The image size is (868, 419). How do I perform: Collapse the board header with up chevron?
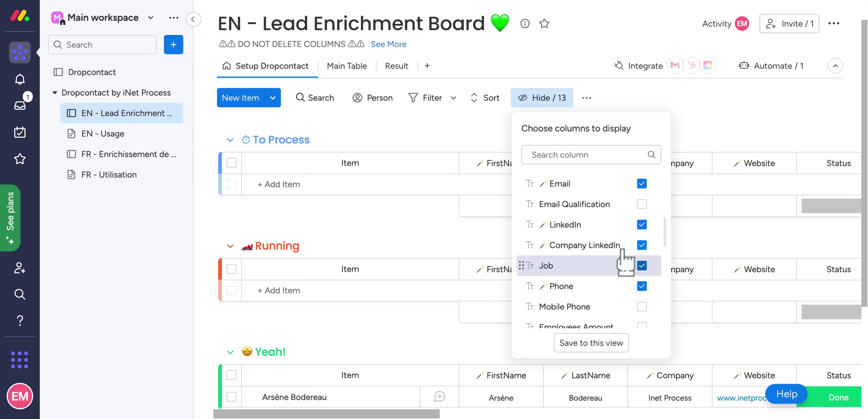pyautogui.click(x=835, y=66)
